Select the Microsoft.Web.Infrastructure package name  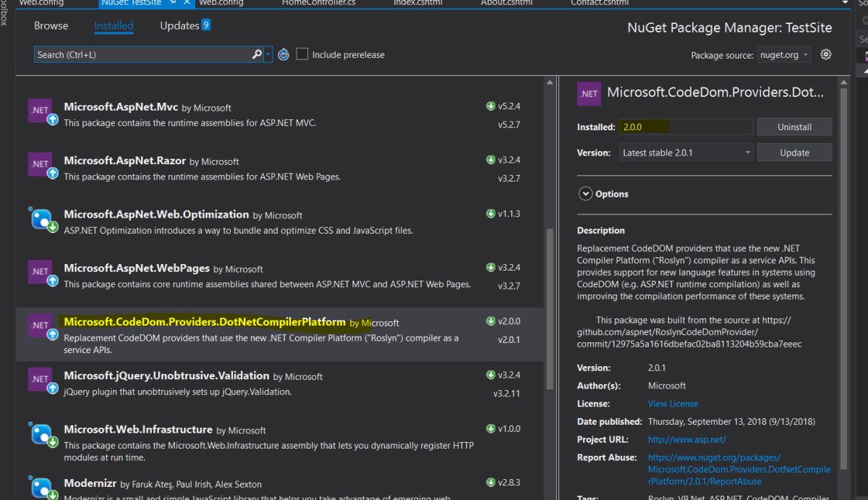point(138,429)
